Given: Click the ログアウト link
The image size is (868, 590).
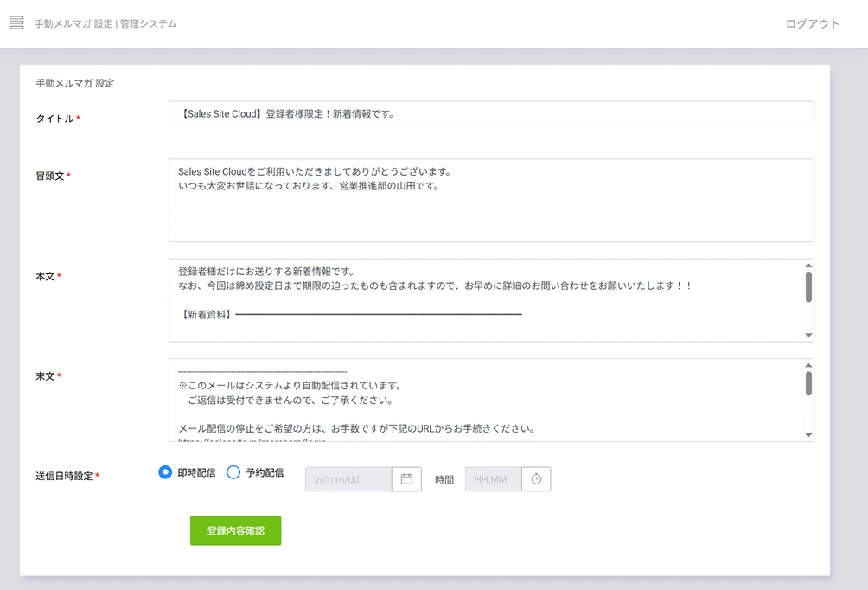Looking at the screenshot, I should point(812,24).
